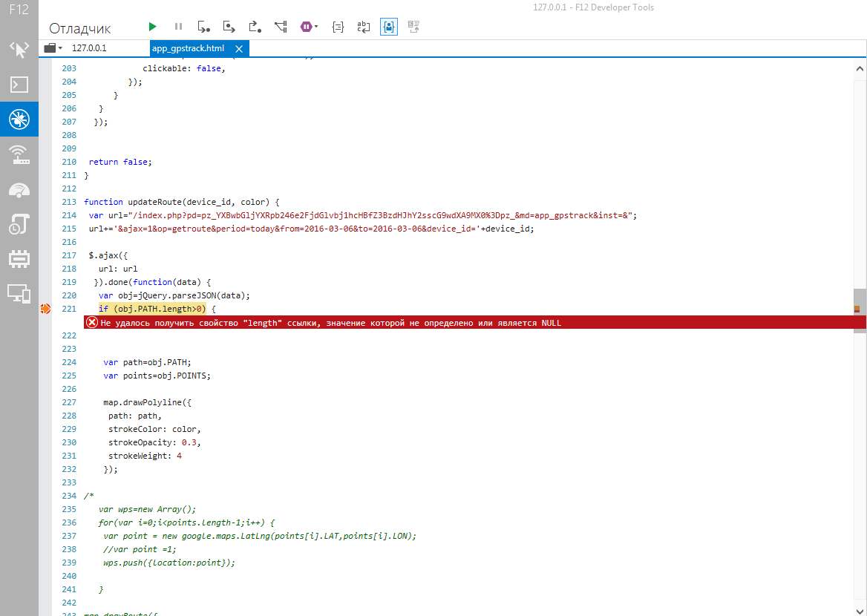Close the app_gpstrack.html tab
The width and height of the screenshot is (867, 616).
[x=240, y=48]
